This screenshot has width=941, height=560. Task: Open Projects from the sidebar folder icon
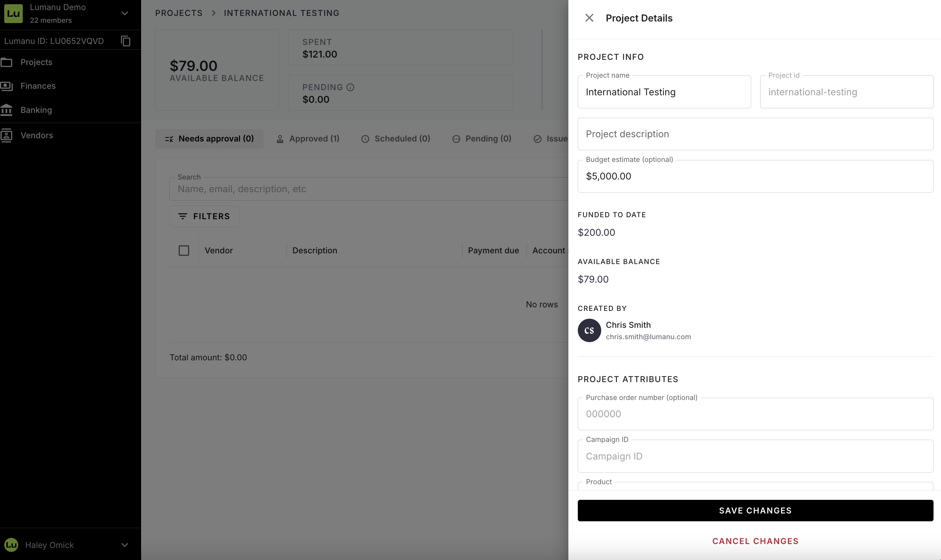[x=7, y=62]
